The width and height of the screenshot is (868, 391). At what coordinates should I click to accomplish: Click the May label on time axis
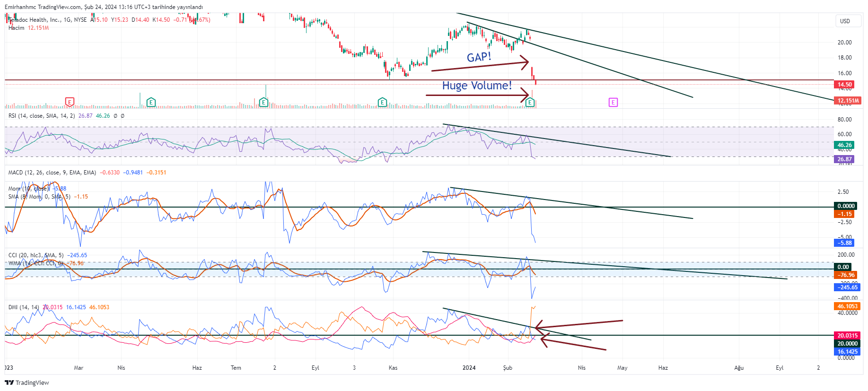click(622, 368)
